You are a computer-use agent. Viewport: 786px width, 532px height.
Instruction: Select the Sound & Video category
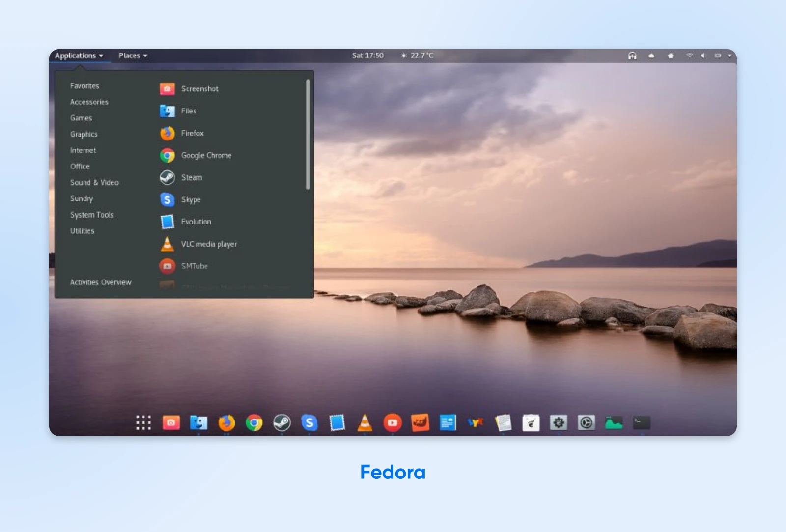(x=94, y=182)
